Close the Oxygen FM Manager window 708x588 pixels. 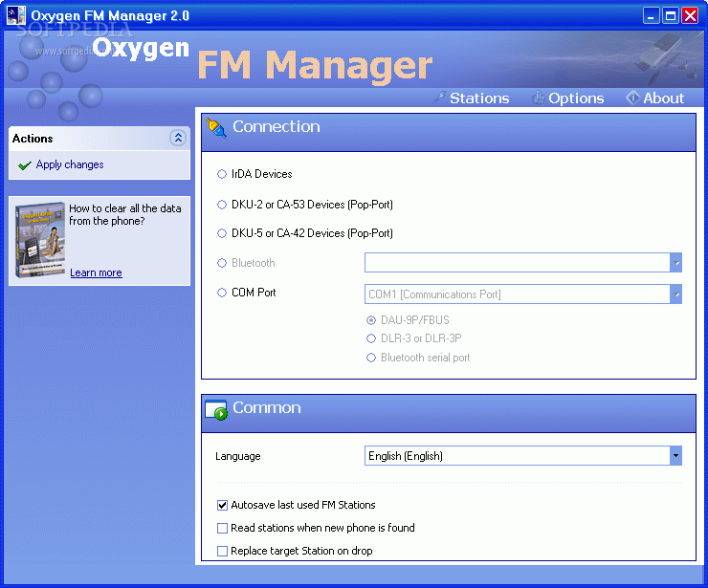[690, 16]
